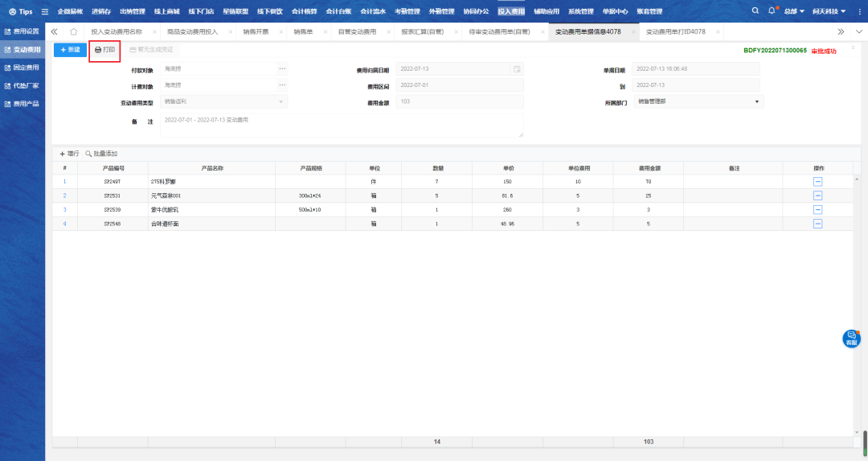Collapse sidebar with double-left chevron icon
Image resolution: width=868 pixels, height=461 pixels.
pyautogui.click(x=55, y=31)
